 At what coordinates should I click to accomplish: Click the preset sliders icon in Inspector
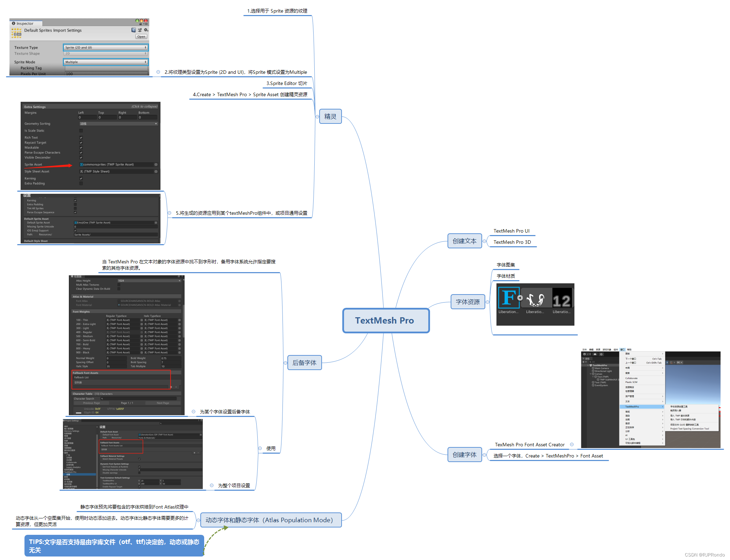(140, 30)
